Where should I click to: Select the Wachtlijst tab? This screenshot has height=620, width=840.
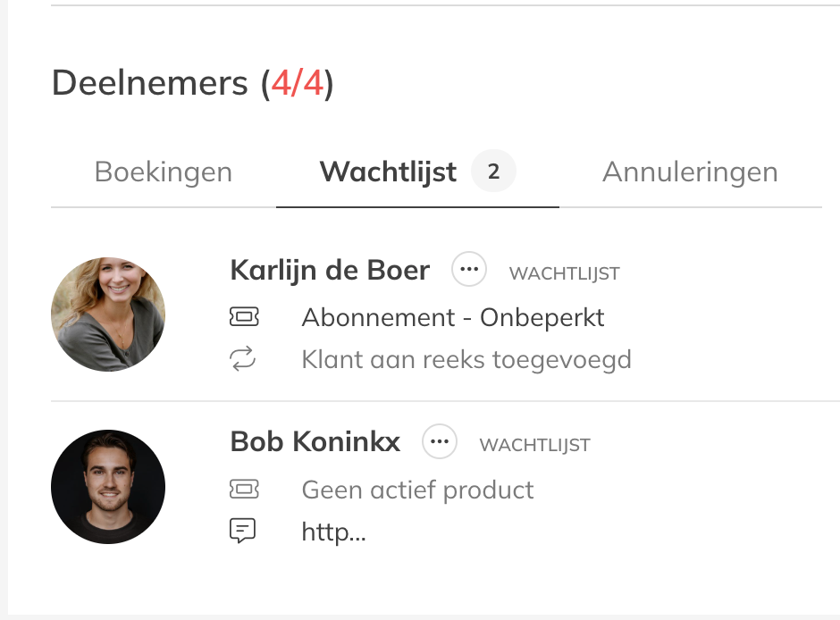click(x=388, y=172)
